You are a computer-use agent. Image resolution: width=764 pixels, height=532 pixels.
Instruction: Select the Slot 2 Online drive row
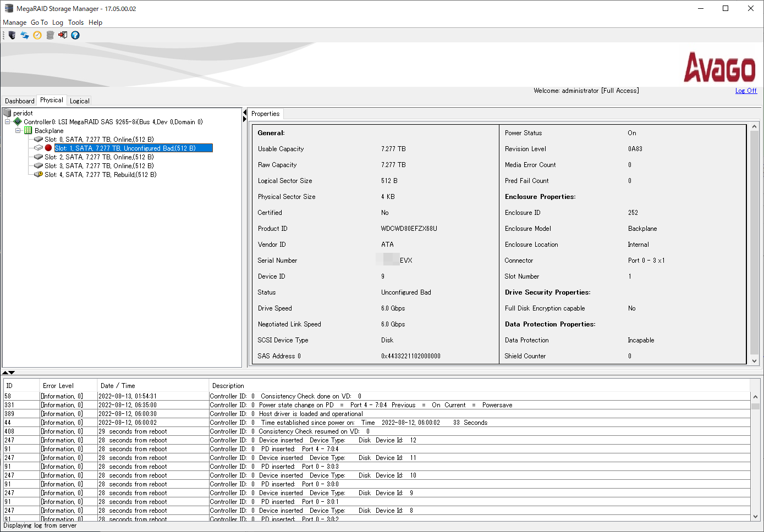click(99, 157)
